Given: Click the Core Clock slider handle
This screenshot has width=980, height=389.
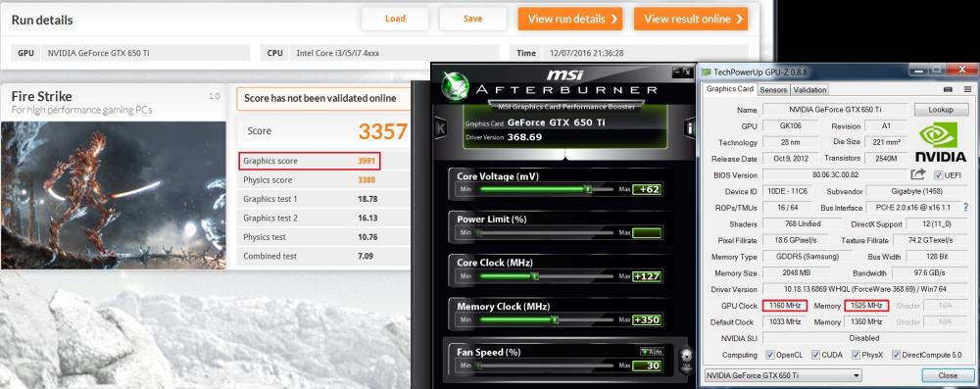Looking at the screenshot, I should (534, 275).
